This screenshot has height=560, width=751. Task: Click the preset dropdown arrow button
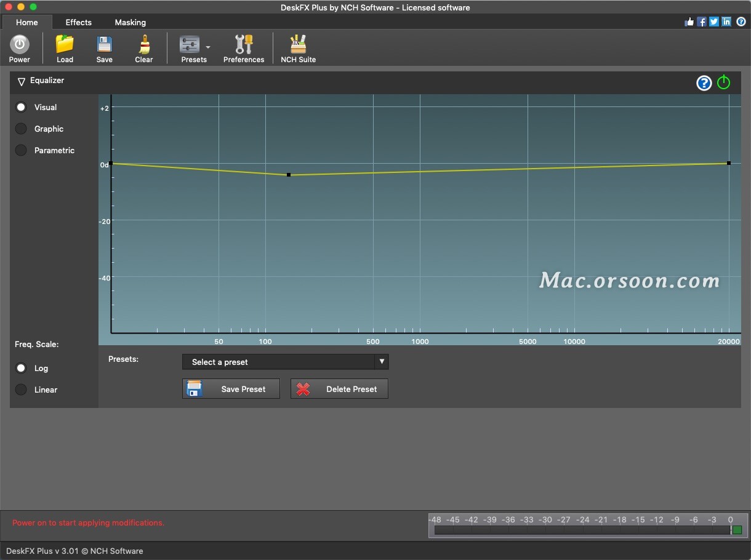[x=382, y=362]
